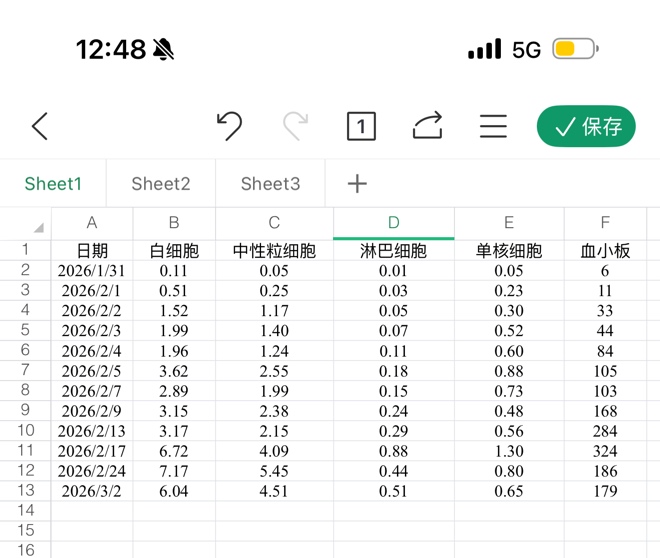Select row 7 header
Viewport: 660px width, 558px height.
pyautogui.click(x=25, y=370)
